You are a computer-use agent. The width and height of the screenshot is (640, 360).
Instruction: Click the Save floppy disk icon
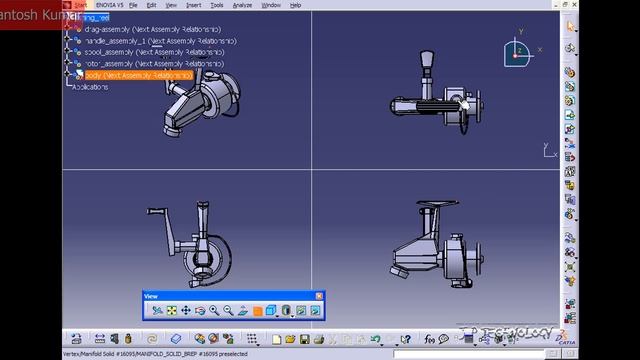(304, 339)
